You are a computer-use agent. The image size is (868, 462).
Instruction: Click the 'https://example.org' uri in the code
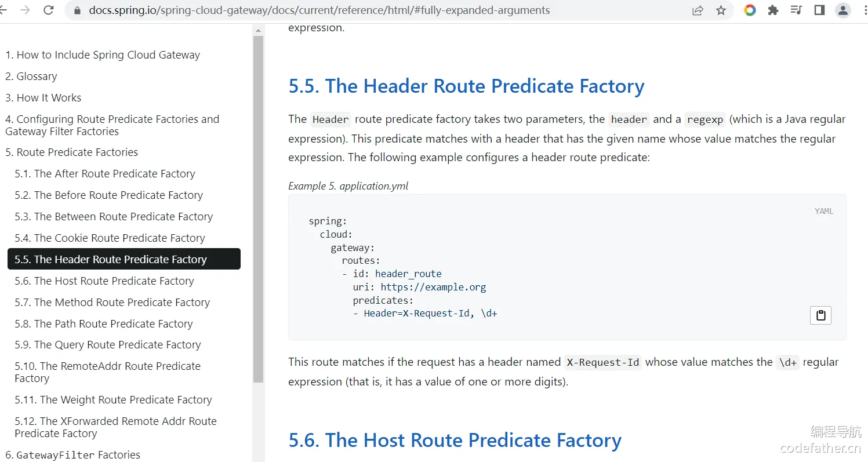pos(434,287)
